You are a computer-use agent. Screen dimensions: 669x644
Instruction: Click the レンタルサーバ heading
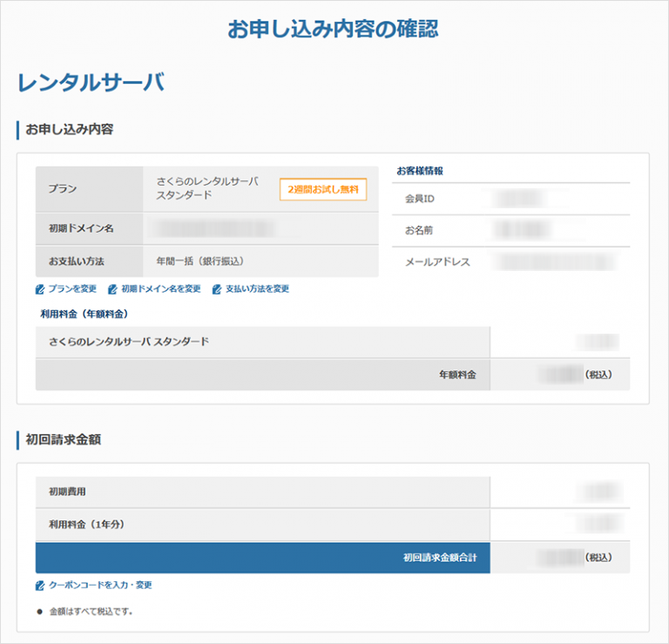click(x=91, y=83)
